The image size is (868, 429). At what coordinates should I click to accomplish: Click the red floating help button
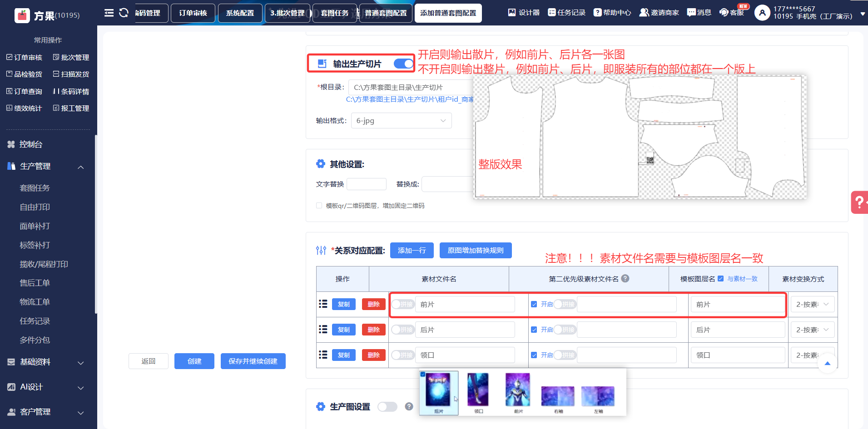click(x=859, y=202)
